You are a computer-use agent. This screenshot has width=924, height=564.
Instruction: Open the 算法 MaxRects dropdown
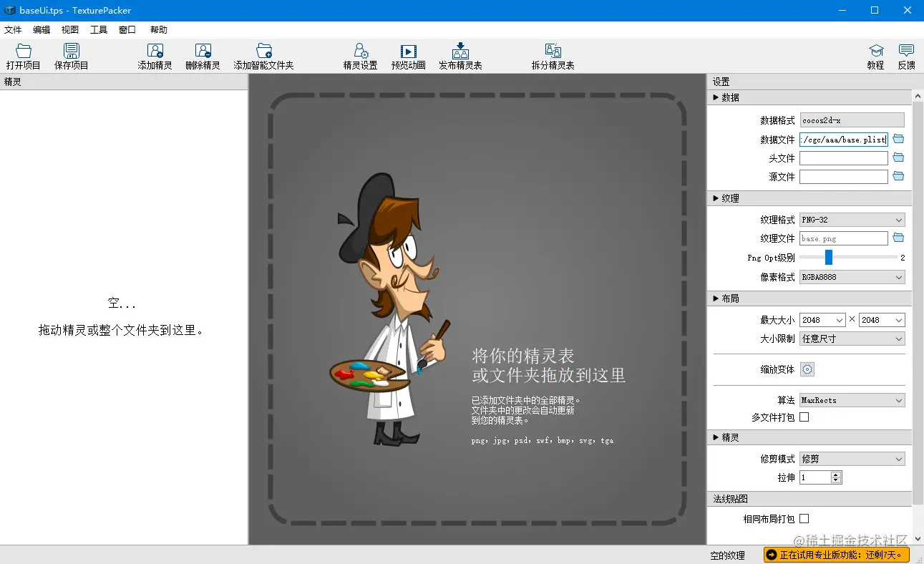[x=852, y=400]
